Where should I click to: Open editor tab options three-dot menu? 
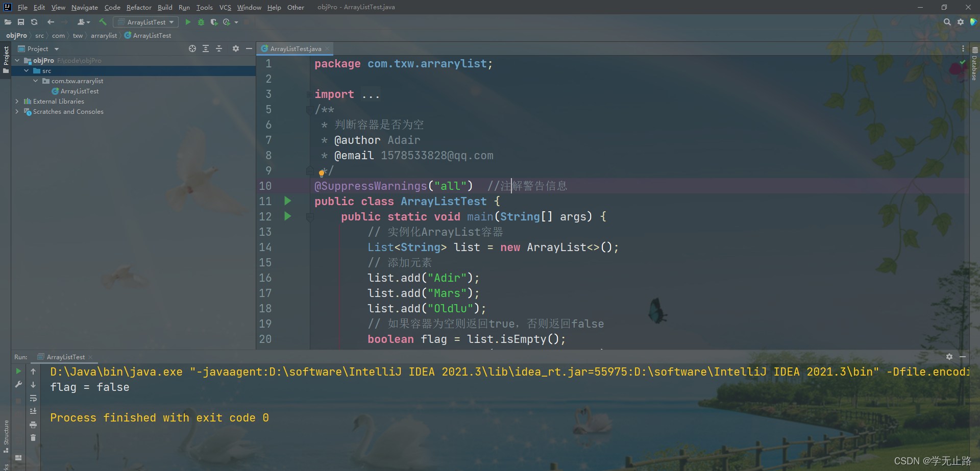click(x=963, y=48)
